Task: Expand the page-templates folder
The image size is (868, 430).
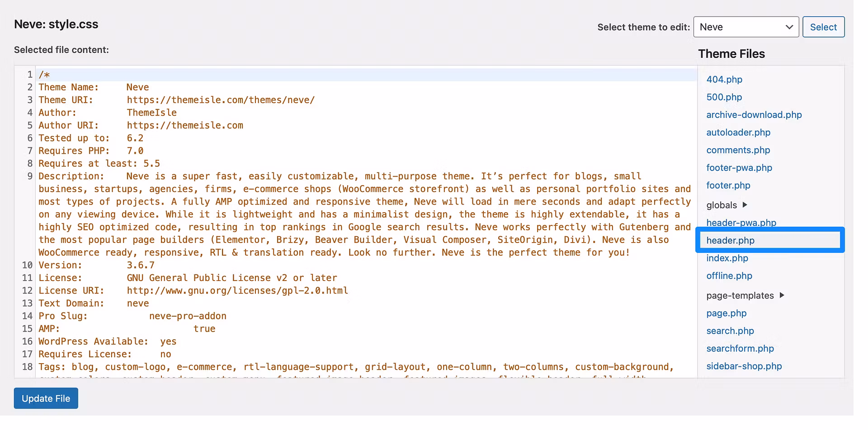Action: pyautogui.click(x=740, y=295)
